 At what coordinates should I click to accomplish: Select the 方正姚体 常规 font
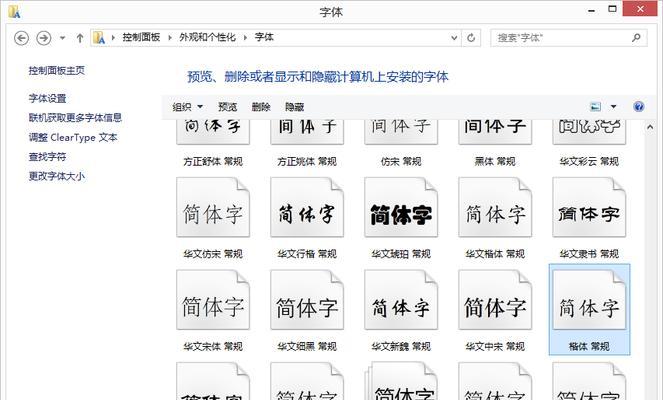pos(307,144)
